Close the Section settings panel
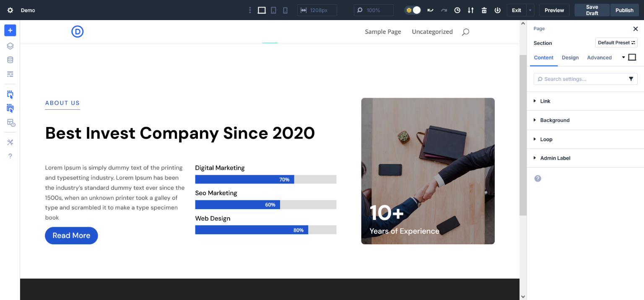The image size is (644, 300). pyautogui.click(x=635, y=29)
